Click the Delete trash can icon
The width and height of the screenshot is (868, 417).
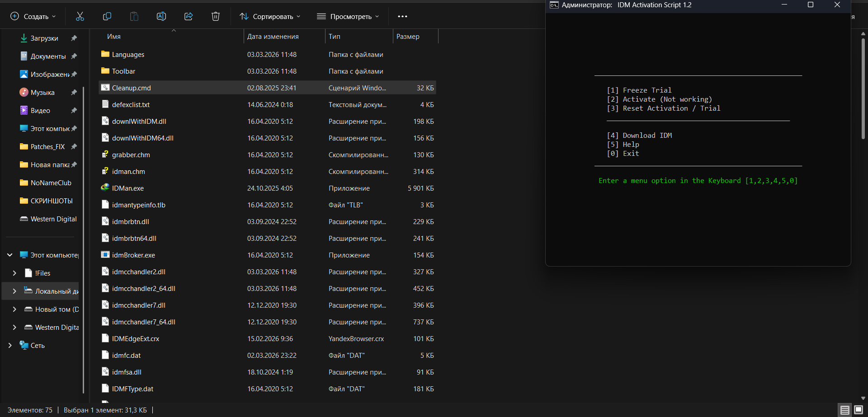pyautogui.click(x=216, y=16)
